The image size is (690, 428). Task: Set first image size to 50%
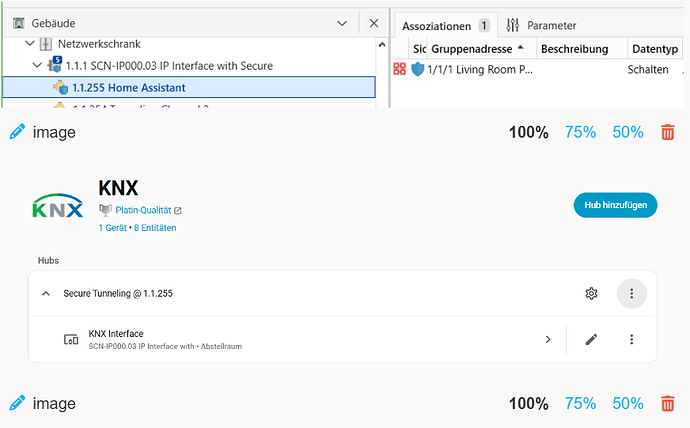pyautogui.click(x=628, y=132)
